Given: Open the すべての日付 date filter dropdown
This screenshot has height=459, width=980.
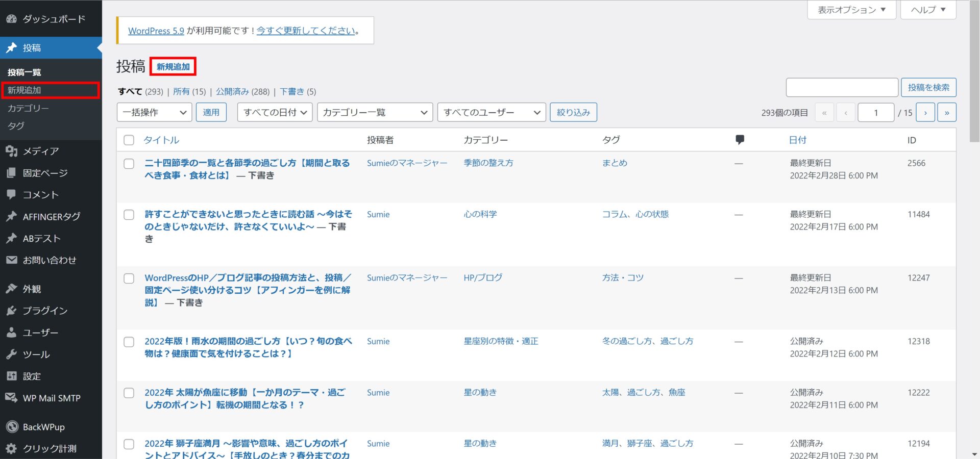Looking at the screenshot, I should (275, 113).
